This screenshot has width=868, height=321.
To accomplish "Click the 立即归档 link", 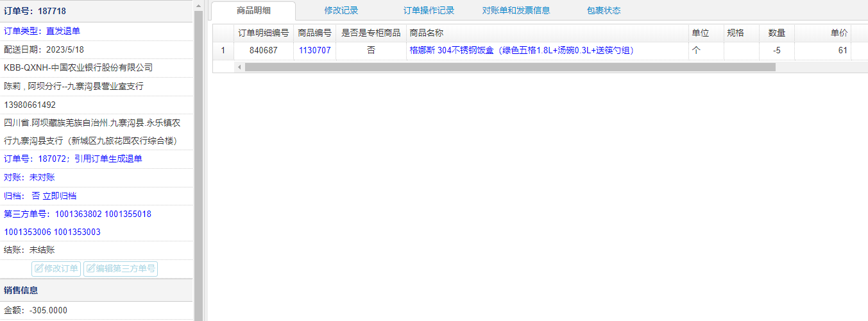I will pyautogui.click(x=59, y=196).
